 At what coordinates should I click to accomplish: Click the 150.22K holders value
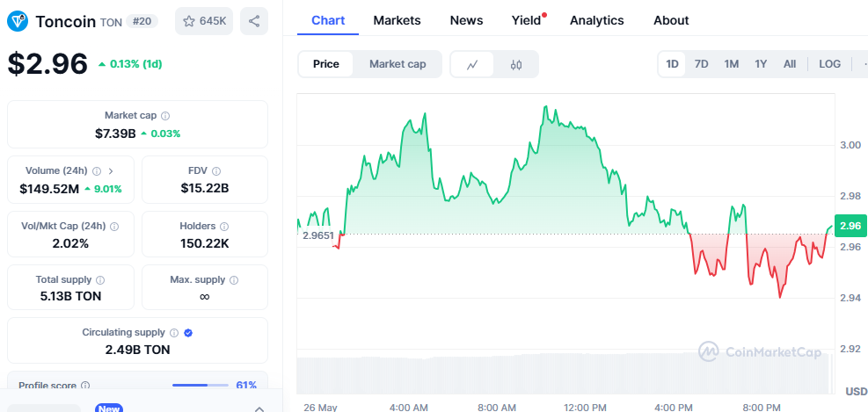pyautogui.click(x=205, y=243)
